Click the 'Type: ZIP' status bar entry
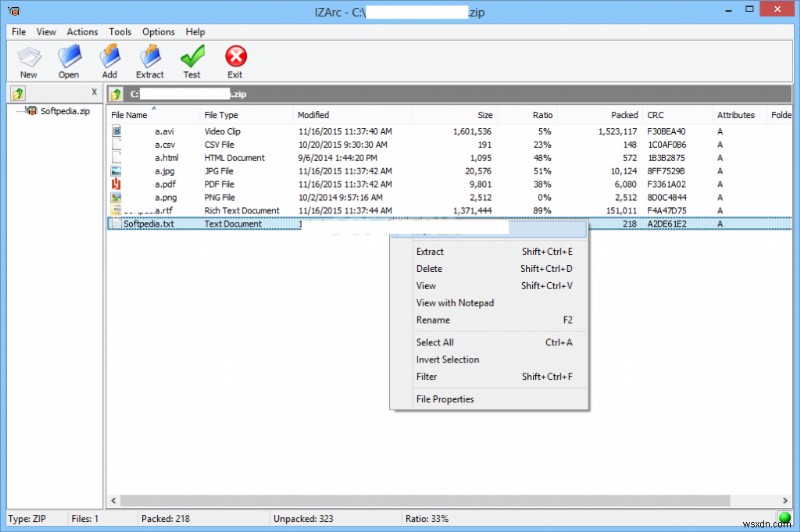 [x=27, y=519]
